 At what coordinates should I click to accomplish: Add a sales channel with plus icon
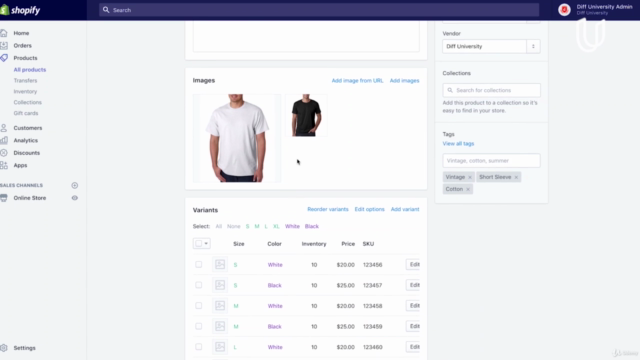75,185
